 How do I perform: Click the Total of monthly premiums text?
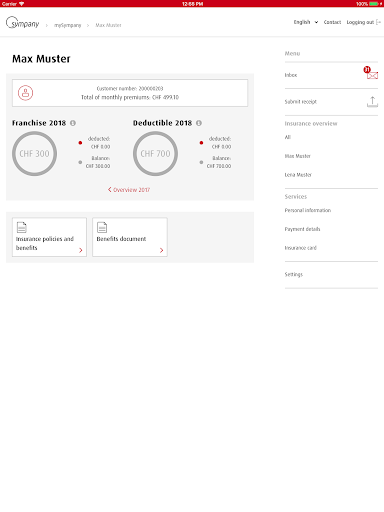(130, 97)
